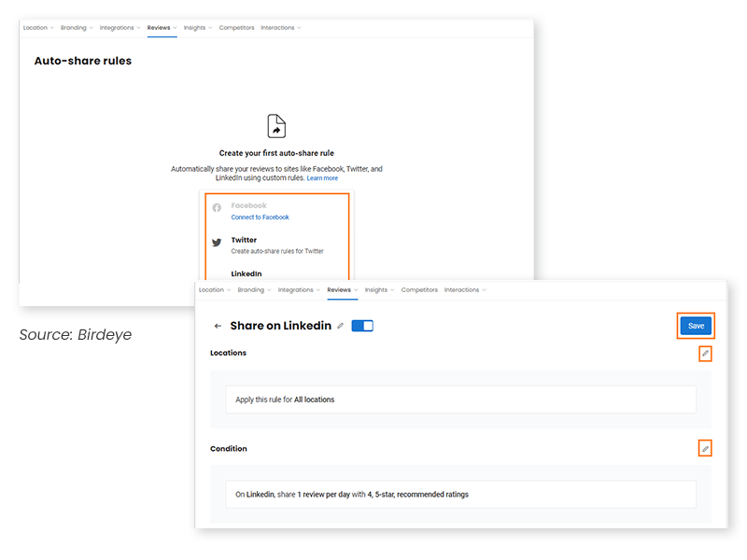This screenshot has width=747, height=560.
Task: Click the Condition section label
Action: (x=229, y=449)
